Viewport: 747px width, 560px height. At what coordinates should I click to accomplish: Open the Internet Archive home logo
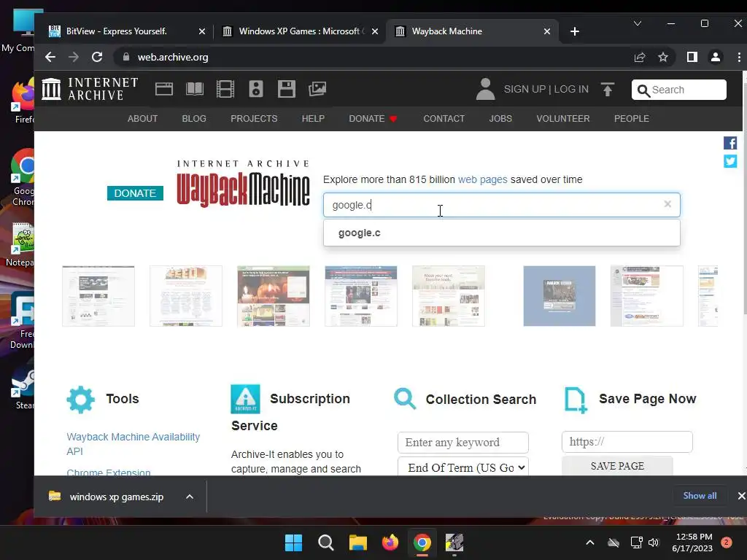point(90,89)
